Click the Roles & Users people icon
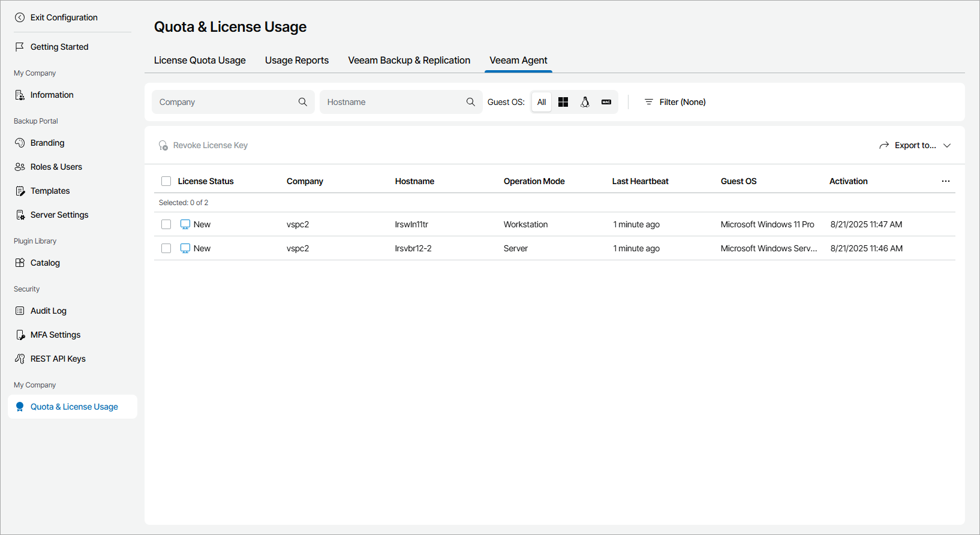 click(20, 167)
